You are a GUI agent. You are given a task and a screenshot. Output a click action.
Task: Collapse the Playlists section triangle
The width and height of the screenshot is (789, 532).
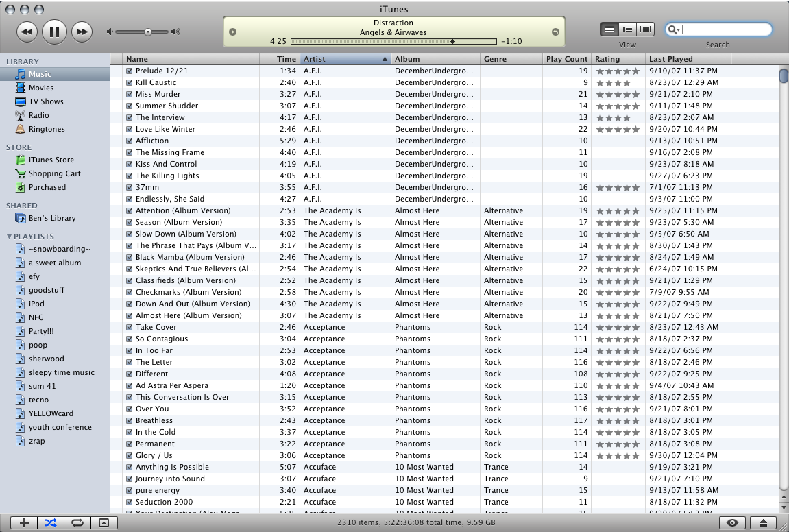tap(9, 236)
